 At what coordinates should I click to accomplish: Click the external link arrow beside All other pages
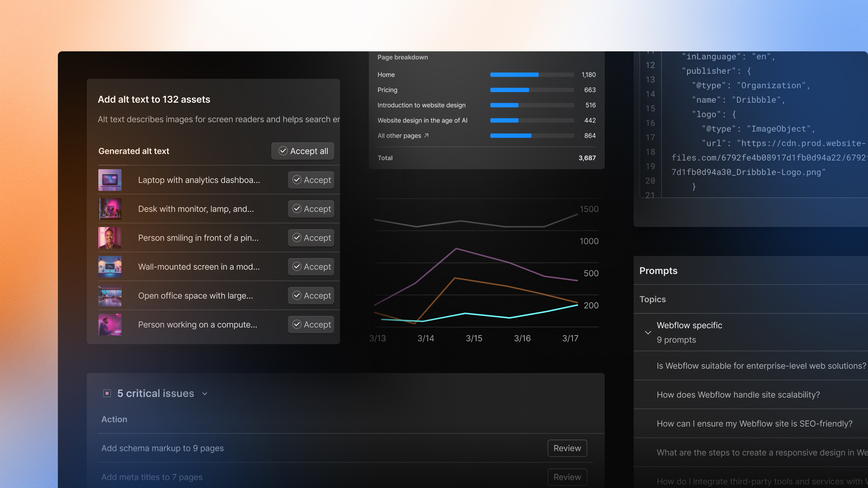tap(427, 136)
